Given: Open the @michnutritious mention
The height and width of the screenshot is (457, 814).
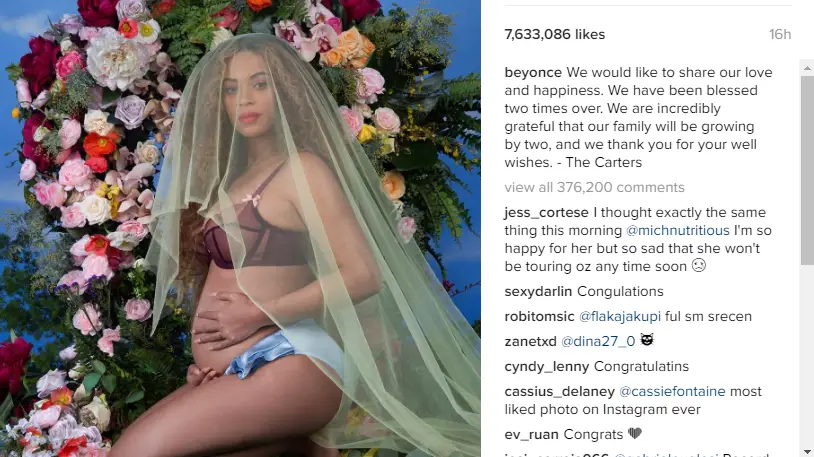Looking at the screenshot, I should click(678, 231).
